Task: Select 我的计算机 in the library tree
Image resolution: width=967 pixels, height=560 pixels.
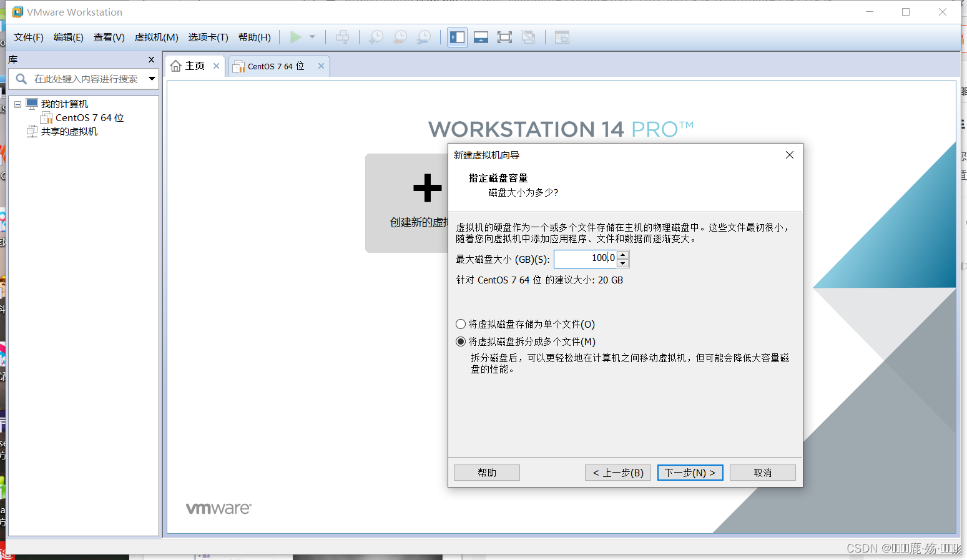Action: tap(64, 104)
